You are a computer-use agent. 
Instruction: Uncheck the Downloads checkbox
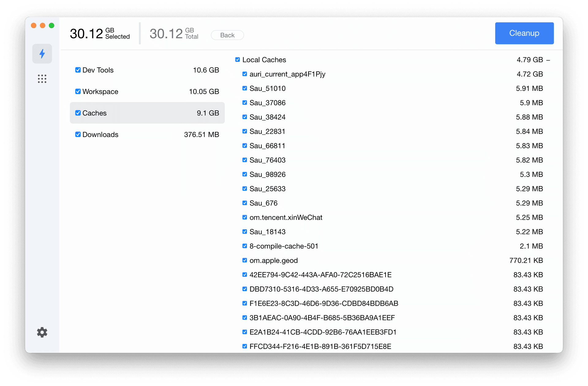(x=78, y=134)
